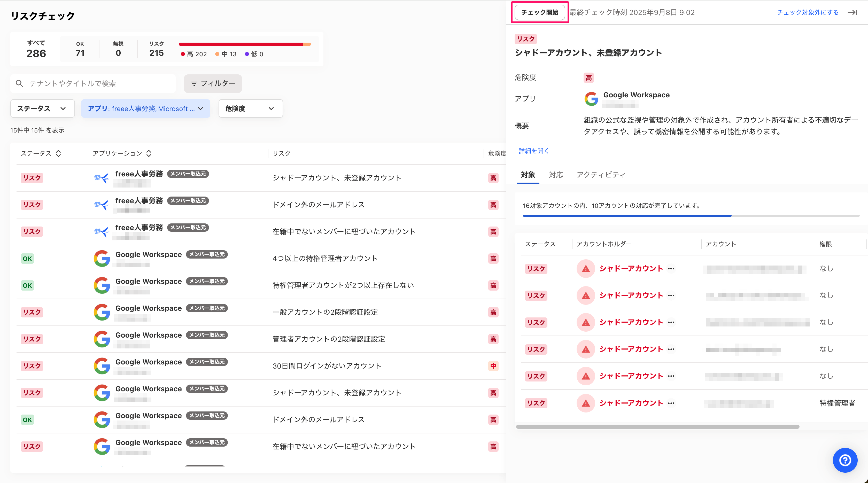This screenshot has width=868, height=483.
Task: Open more menu for second シャドーアカウント
Action: tap(671, 296)
